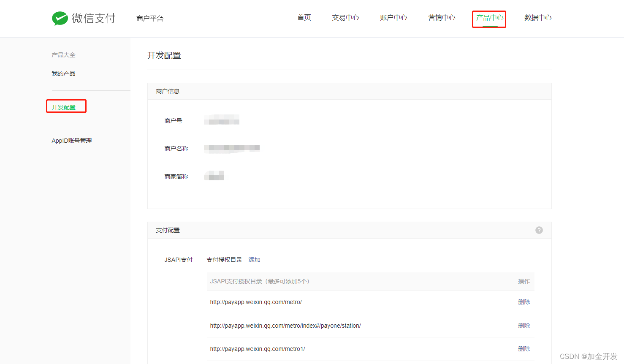Click the 商户号 label
624x364 pixels.
click(173, 121)
